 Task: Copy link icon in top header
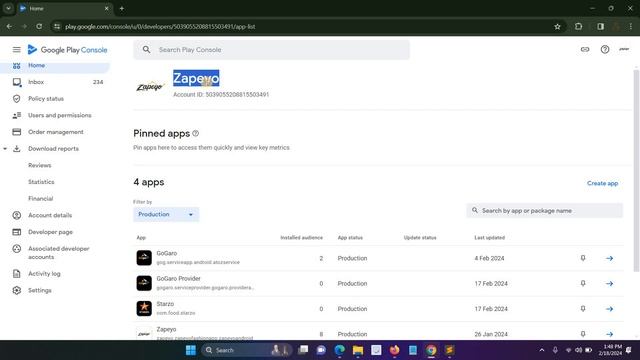click(585, 49)
